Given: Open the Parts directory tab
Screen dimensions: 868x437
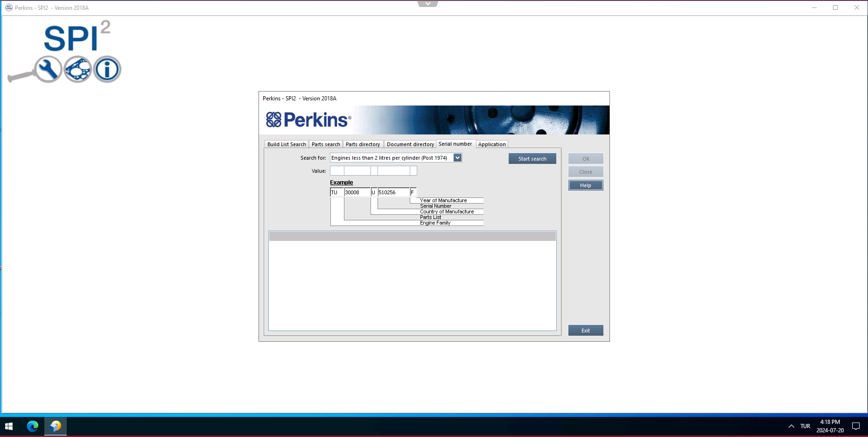Looking at the screenshot, I should pyautogui.click(x=363, y=144).
